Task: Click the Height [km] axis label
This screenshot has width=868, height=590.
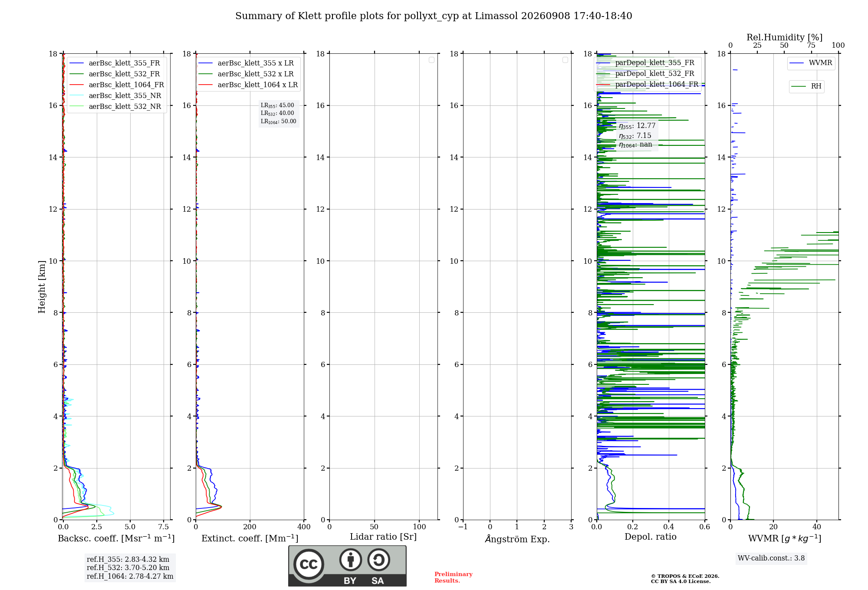Action: 42,287
